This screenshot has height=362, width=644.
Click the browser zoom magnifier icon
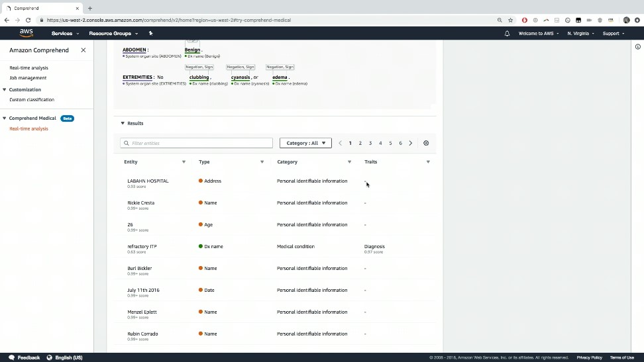[500, 20]
